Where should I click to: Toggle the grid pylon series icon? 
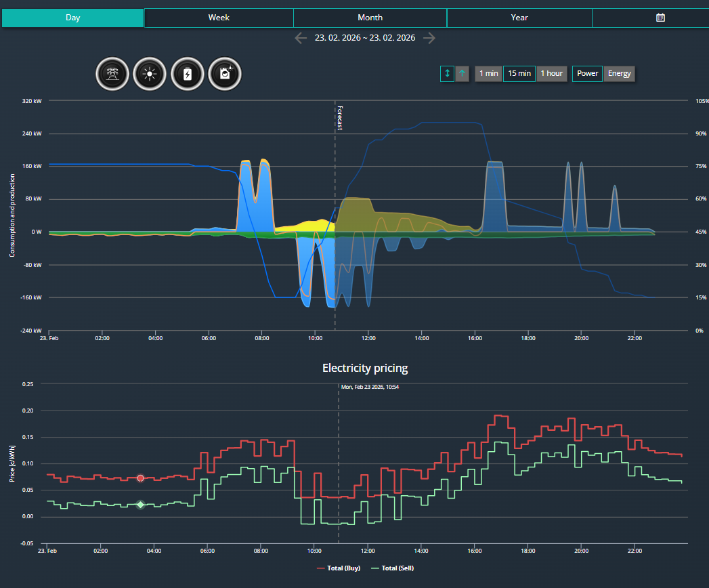(x=112, y=74)
